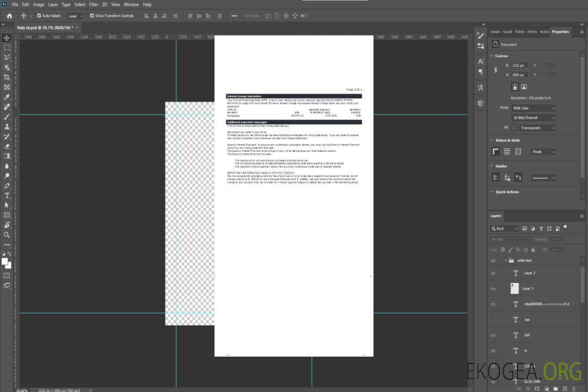The width and height of the screenshot is (588, 392).
Task: Select the Zoom tool
Action: point(7,235)
